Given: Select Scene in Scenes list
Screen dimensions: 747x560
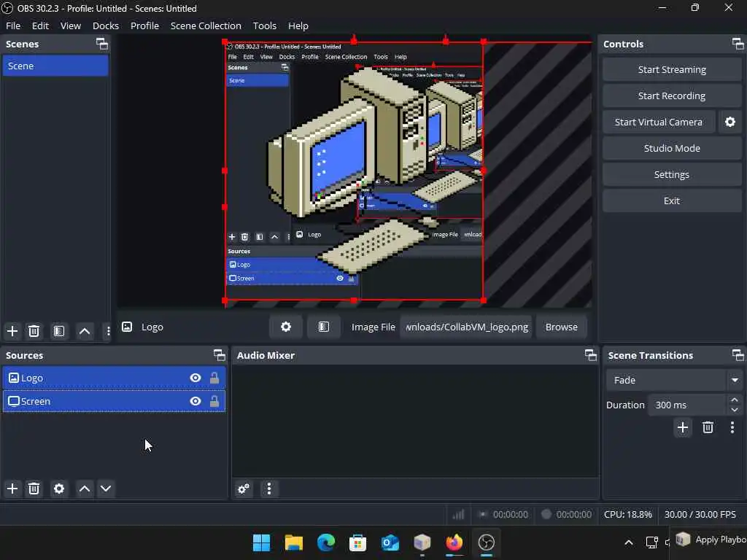Looking at the screenshot, I should pyautogui.click(x=55, y=66).
